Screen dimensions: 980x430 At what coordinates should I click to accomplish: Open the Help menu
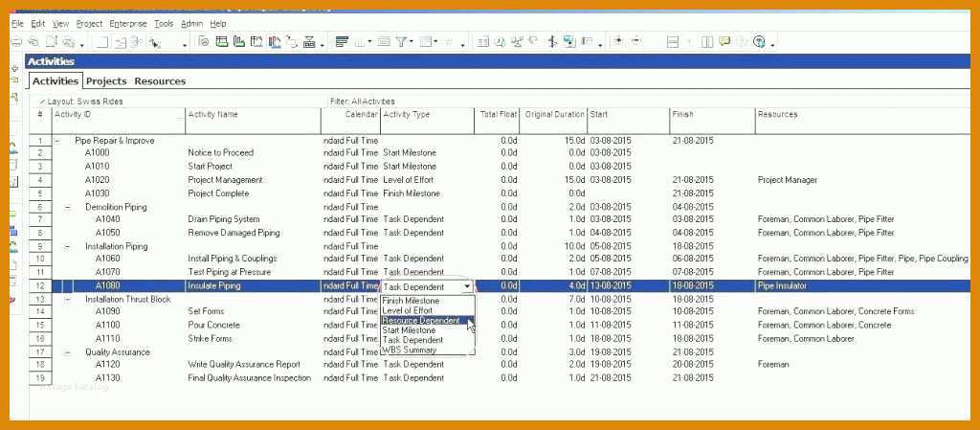[218, 24]
